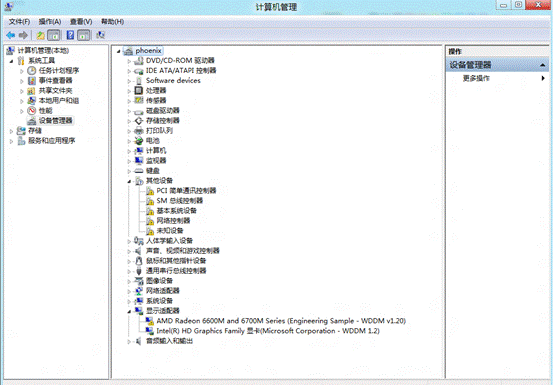Open 更多操作 in the actions pane
Viewport: 553px width, 385px height.
click(x=476, y=78)
